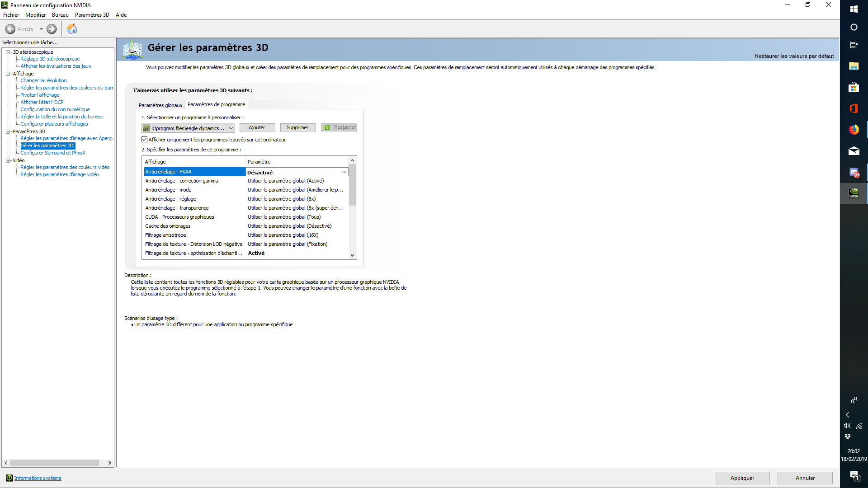Click the Ajouter button
The height and width of the screenshot is (488, 868).
point(257,127)
